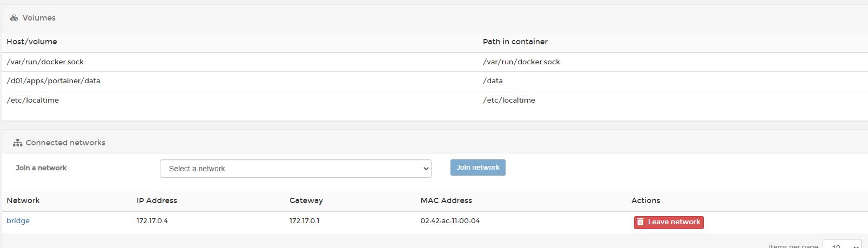Click Leave network for bridge

click(669, 222)
